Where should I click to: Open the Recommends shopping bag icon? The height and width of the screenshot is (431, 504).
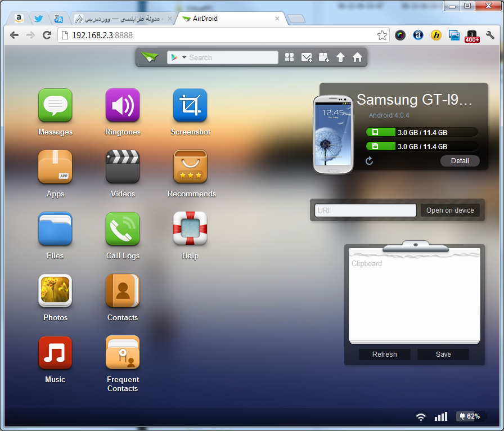click(190, 167)
